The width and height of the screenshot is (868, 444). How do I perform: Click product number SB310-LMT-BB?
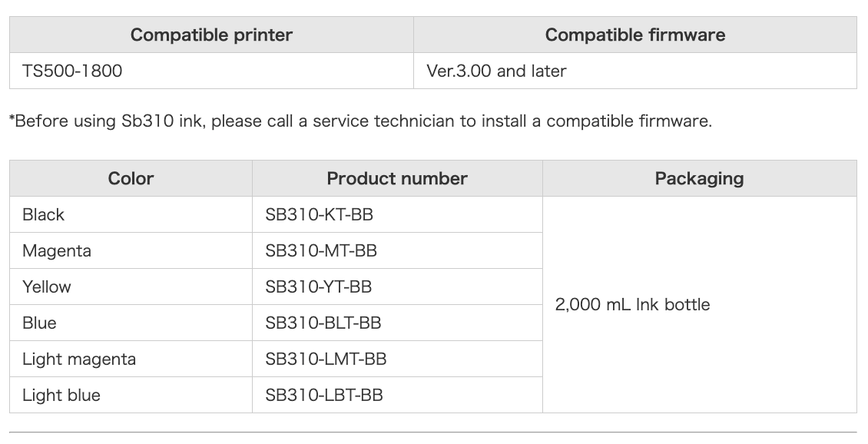coord(326,359)
